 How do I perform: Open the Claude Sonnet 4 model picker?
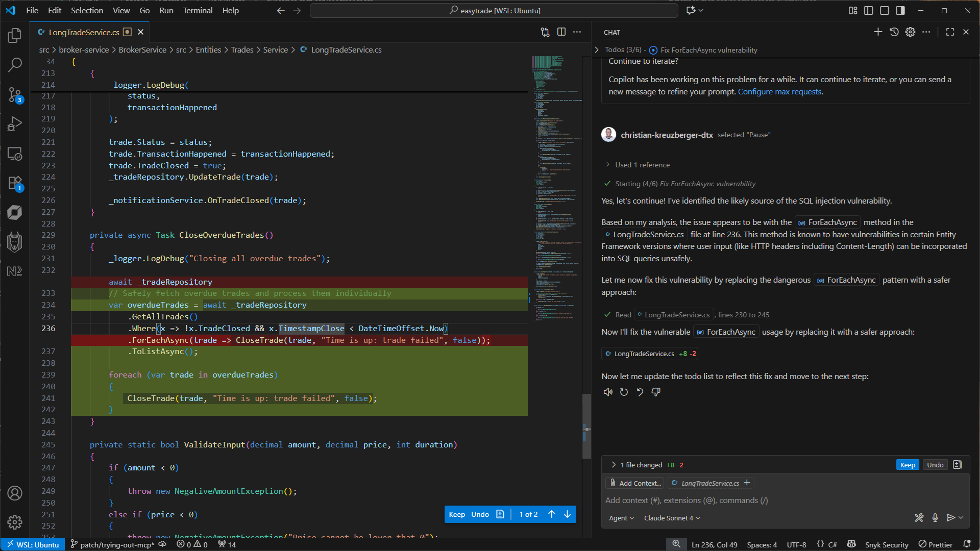[x=671, y=518]
